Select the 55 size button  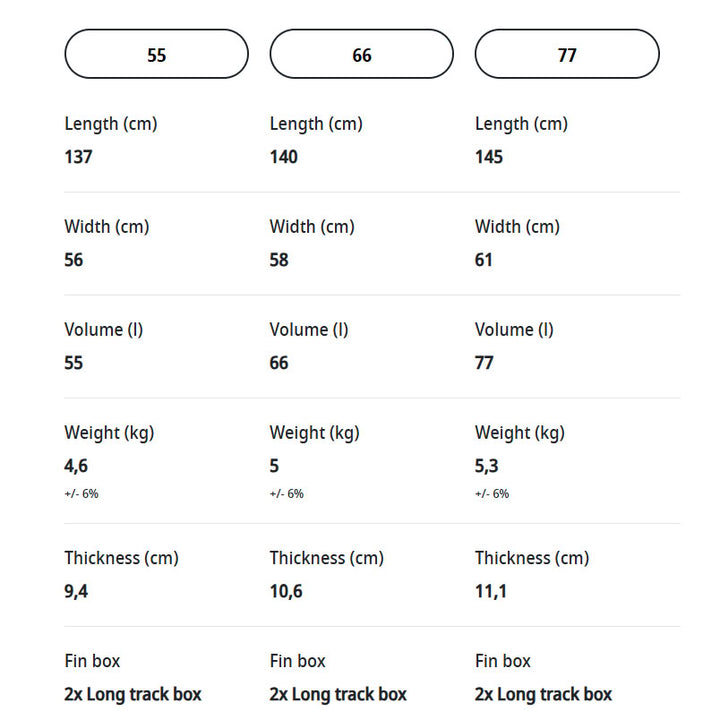157,54
